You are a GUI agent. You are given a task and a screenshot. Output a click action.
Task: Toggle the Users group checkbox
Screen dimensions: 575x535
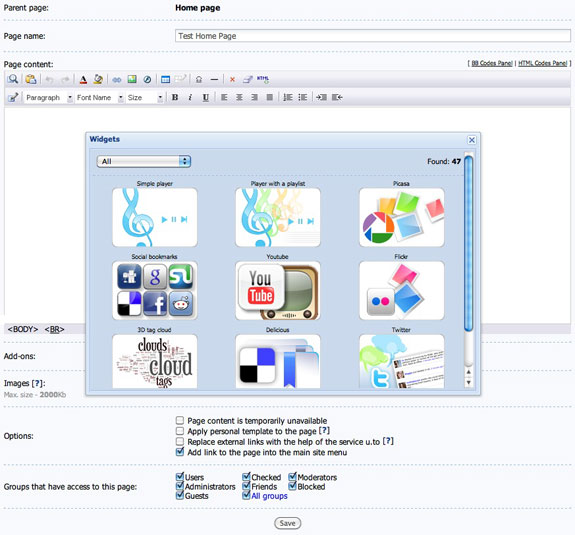click(x=180, y=477)
